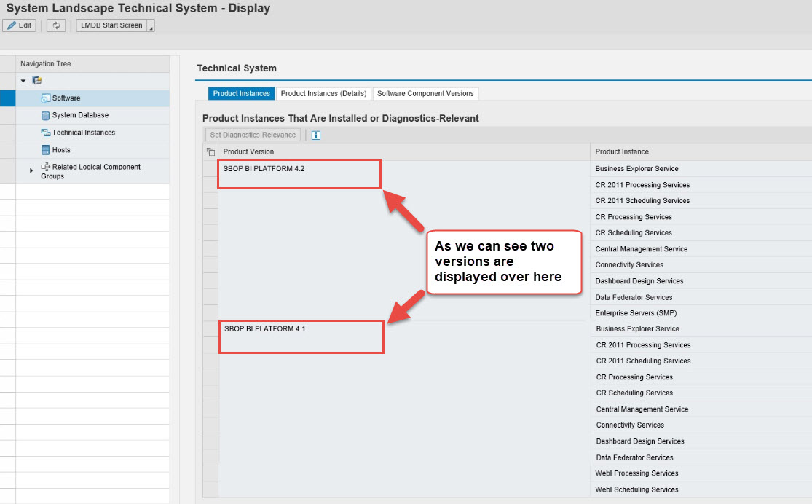This screenshot has height=504, width=812.
Task: Click the select-all icon in the table header
Action: click(x=210, y=151)
